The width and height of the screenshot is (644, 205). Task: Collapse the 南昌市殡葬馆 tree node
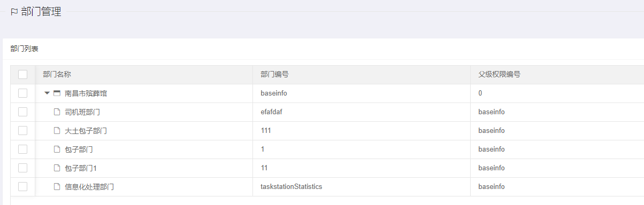[x=47, y=93]
